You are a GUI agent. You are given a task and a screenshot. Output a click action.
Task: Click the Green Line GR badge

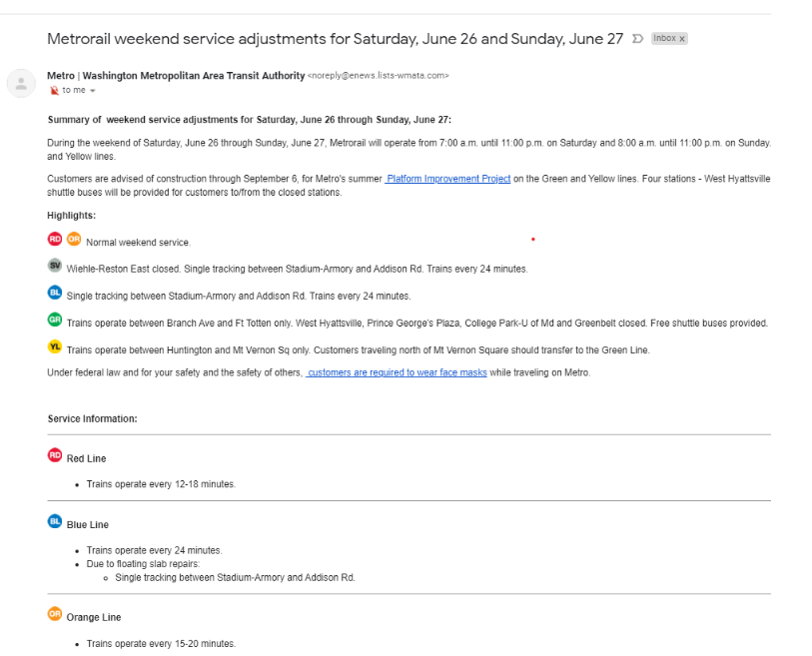tap(55, 320)
